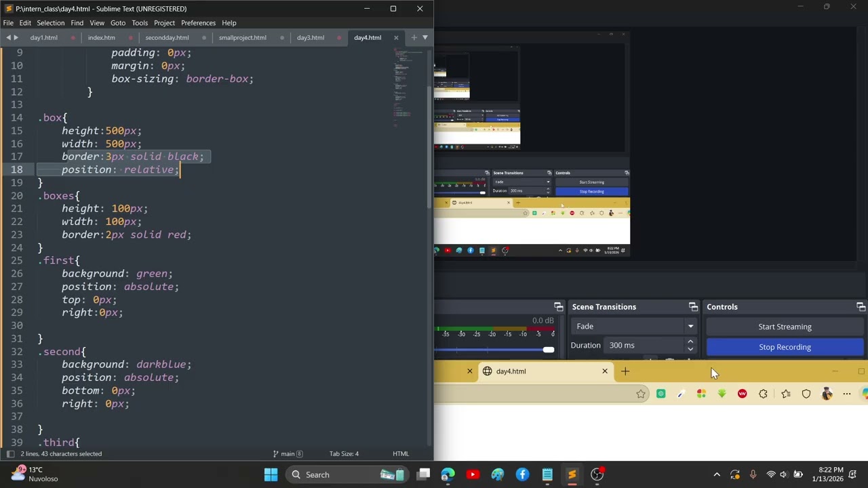The height and width of the screenshot is (488, 868).
Task: Increase transition duration with up arrow
Action: click(690, 342)
